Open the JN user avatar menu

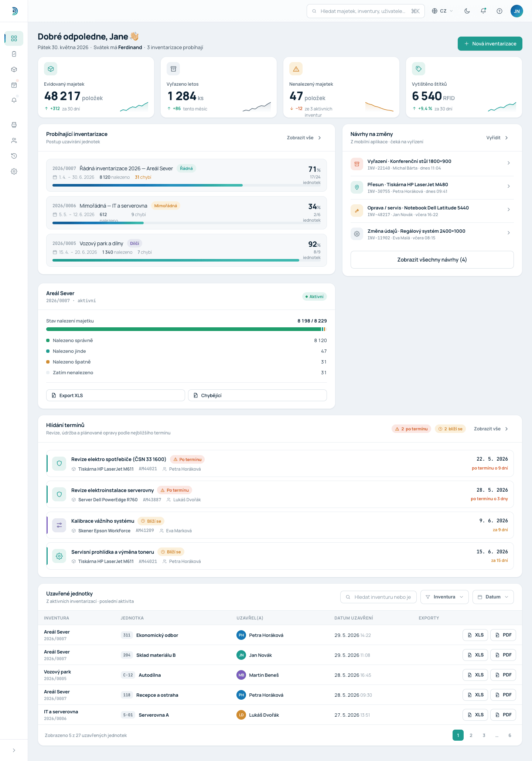[517, 11]
